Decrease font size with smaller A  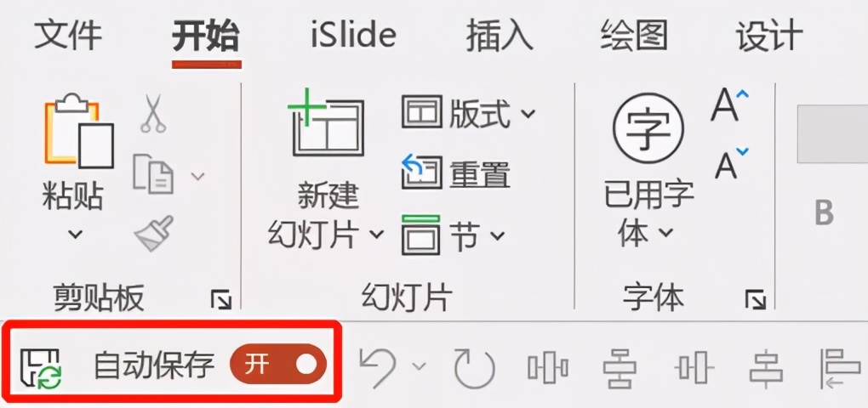pos(729,163)
